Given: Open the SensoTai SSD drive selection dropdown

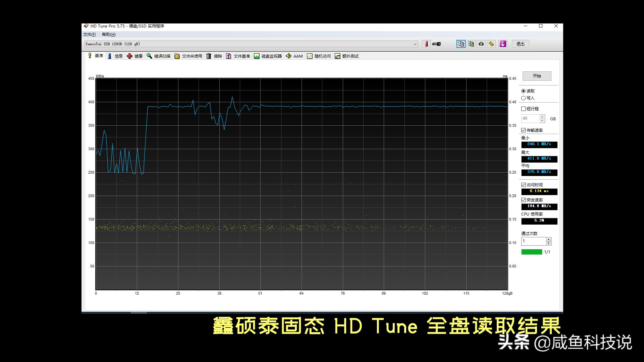Looking at the screenshot, I should (x=415, y=44).
